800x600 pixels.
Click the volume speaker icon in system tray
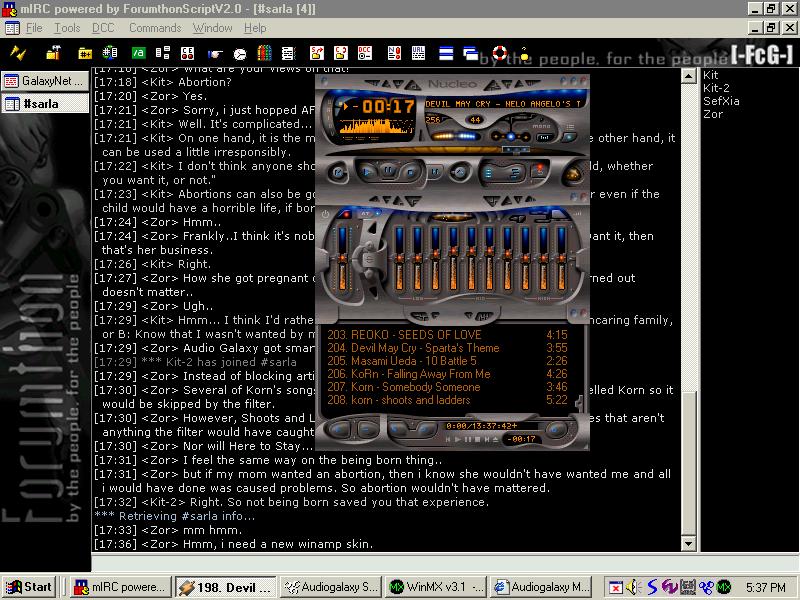[x=634, y=587]
